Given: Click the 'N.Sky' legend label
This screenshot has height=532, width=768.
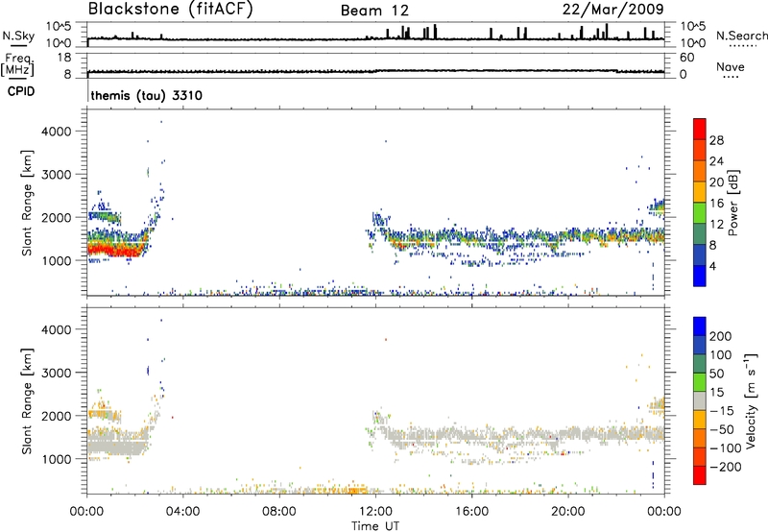Looking at the screenshot, I should [x=18, y=36].
